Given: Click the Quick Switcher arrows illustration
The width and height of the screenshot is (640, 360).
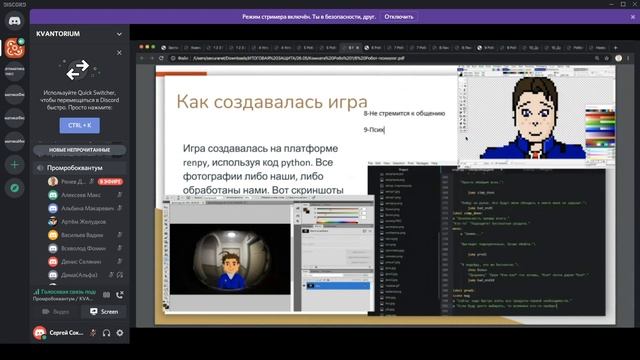Looking at the screenshot, I should [x=78, y=70].
